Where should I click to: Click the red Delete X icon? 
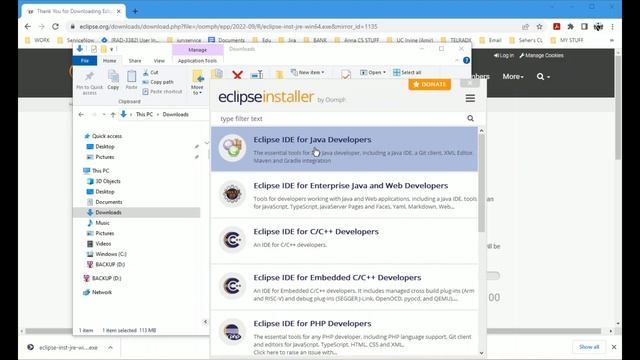point(237,75)
